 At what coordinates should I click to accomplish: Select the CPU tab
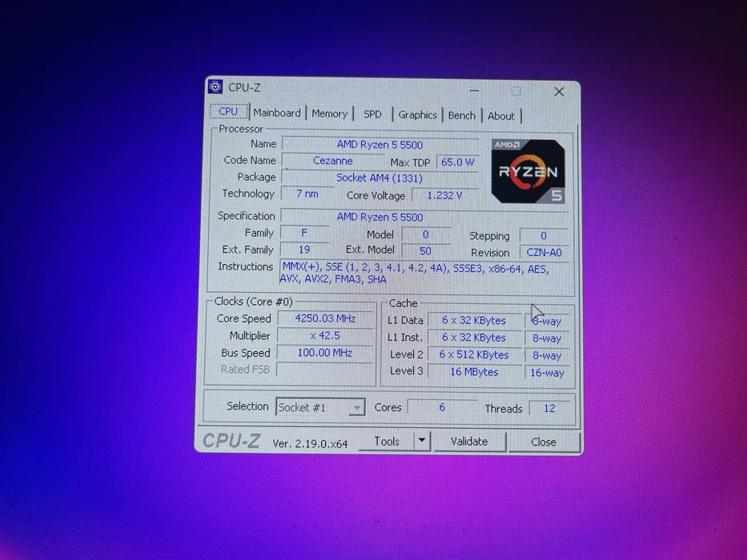point(228,111)
